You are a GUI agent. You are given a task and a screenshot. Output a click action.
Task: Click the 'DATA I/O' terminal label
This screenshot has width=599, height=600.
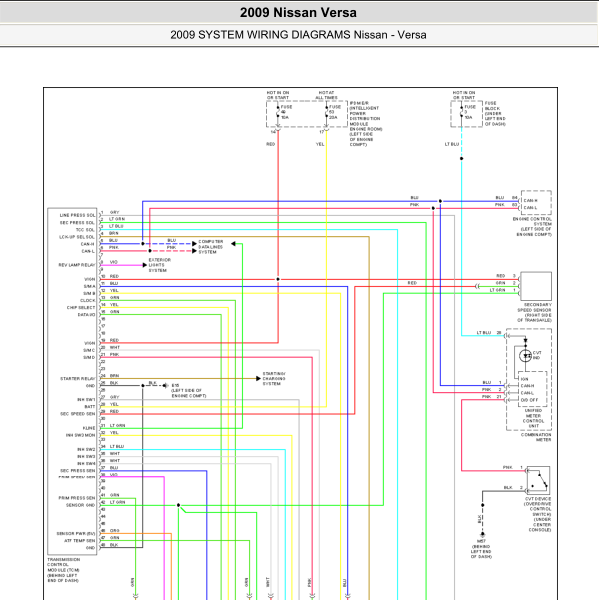tap(86, 315)
